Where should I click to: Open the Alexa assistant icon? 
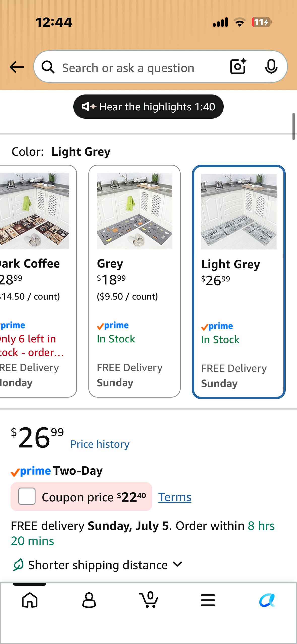click(x=267, y=600)
